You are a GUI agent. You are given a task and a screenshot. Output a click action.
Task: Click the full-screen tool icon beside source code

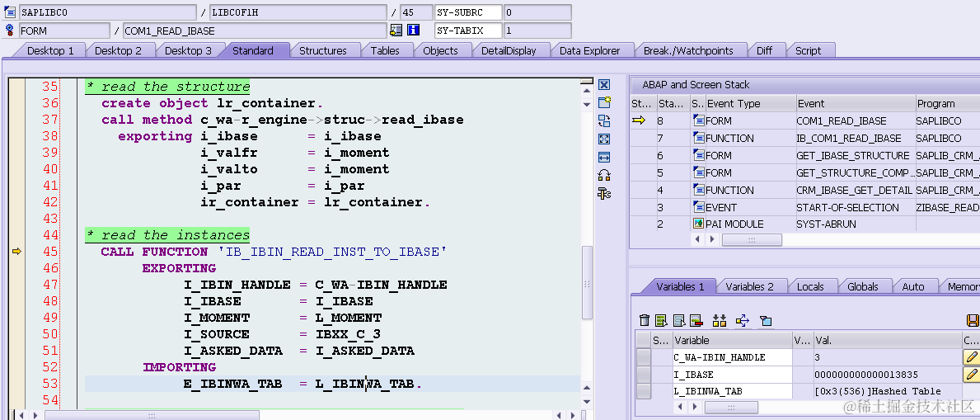click(604, 139)
